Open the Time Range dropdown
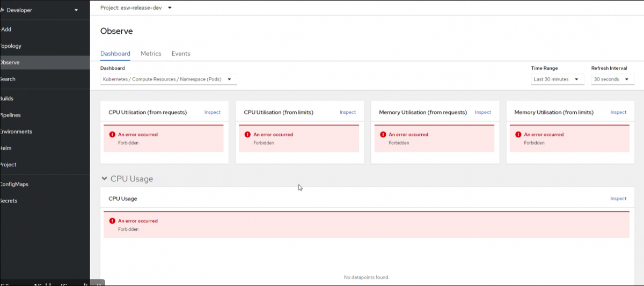The image size is (644, 286). click(x=557, y=79)
